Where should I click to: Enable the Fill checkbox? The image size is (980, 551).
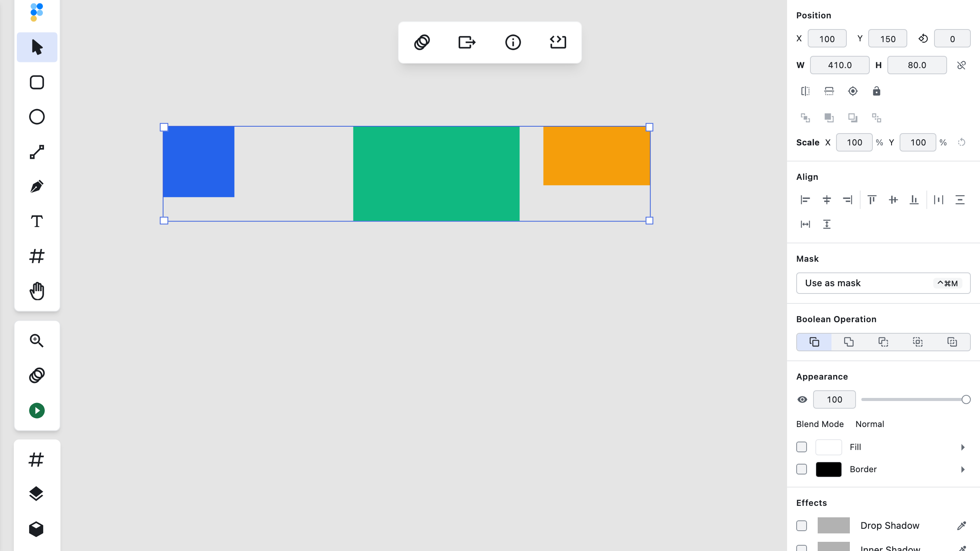coord(802,447)
